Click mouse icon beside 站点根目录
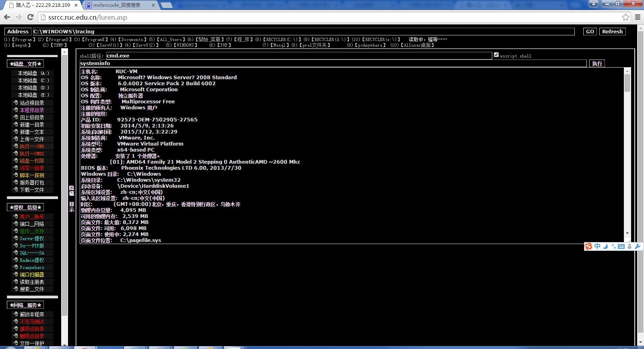Viewport: 644px width, 349px height. 16,103
